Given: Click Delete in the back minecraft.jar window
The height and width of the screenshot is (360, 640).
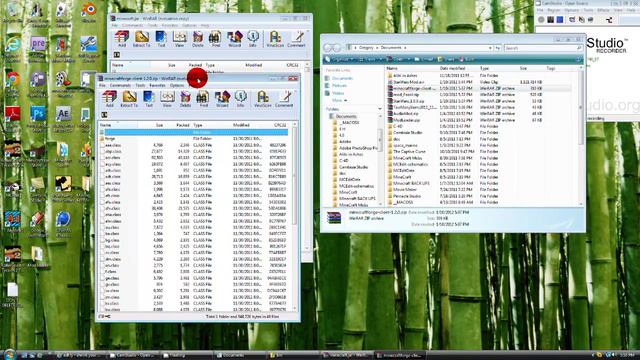Looking at the screenshot, I should click(198, 39).
